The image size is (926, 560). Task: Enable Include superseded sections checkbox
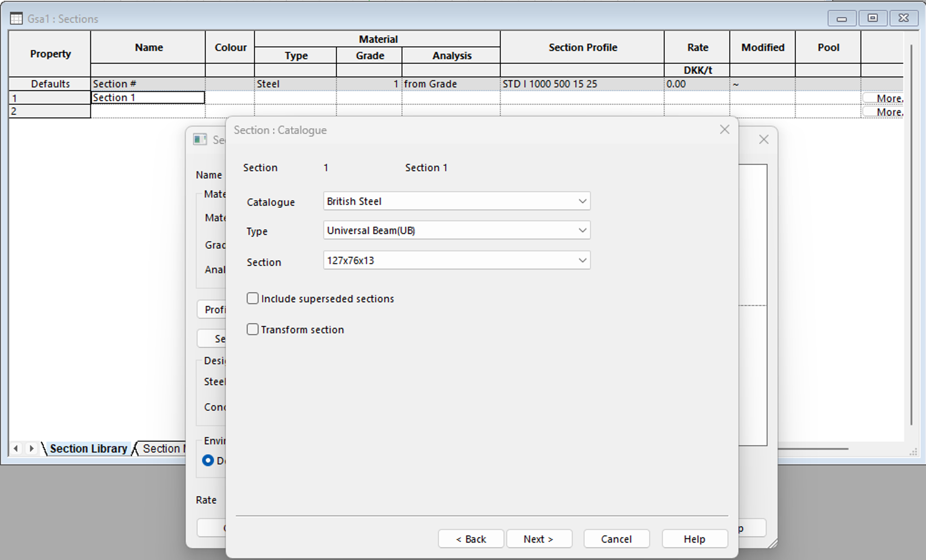(252, 298)
